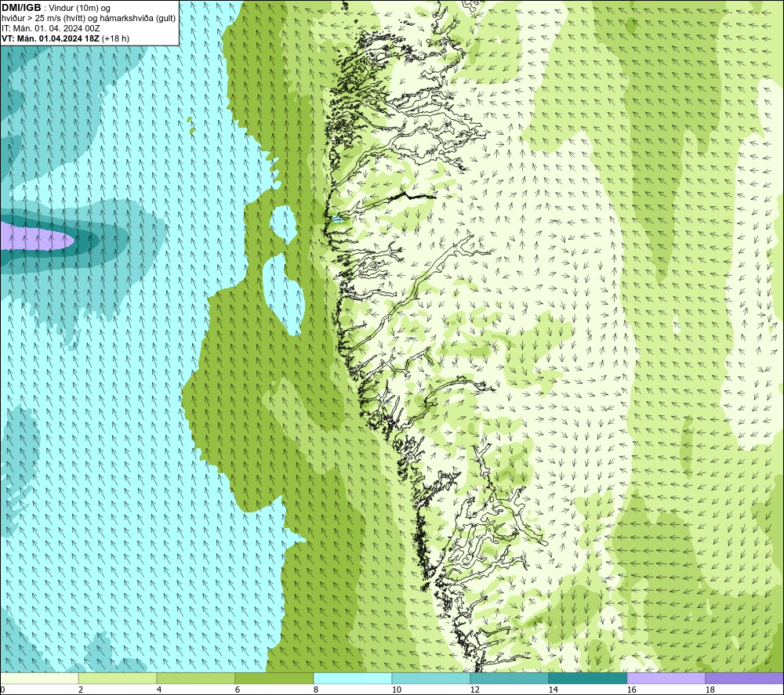784x695 pixels.
Task: Click the purple high-wind area on the map
Action: pos(35,237)
